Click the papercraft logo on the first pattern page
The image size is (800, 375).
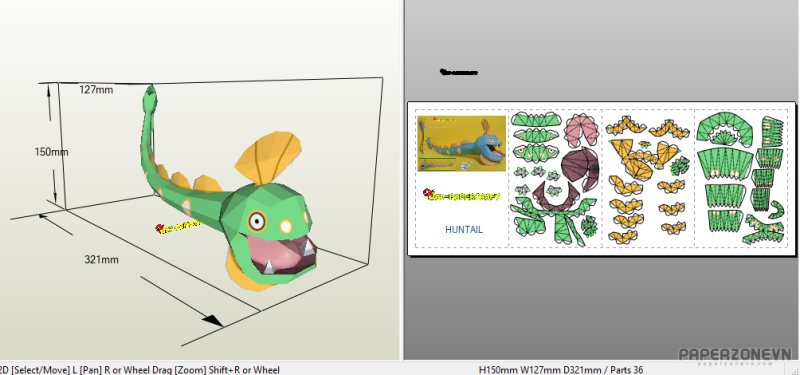click(x=462, y=195)
